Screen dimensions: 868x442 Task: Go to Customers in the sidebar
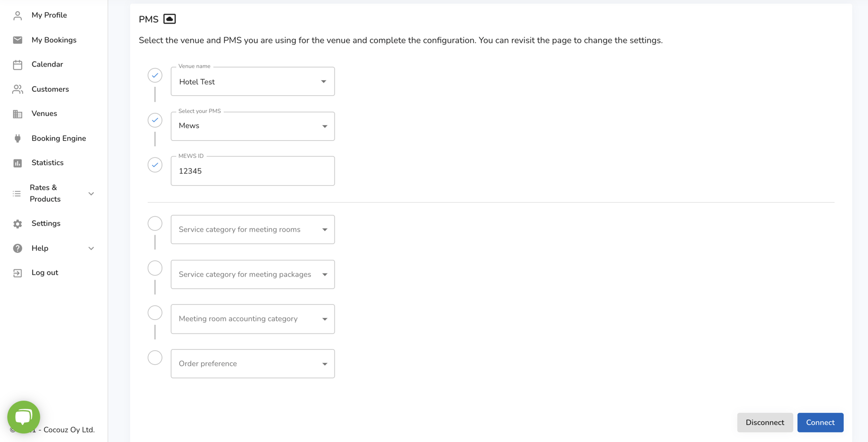(x=50, y=89)
